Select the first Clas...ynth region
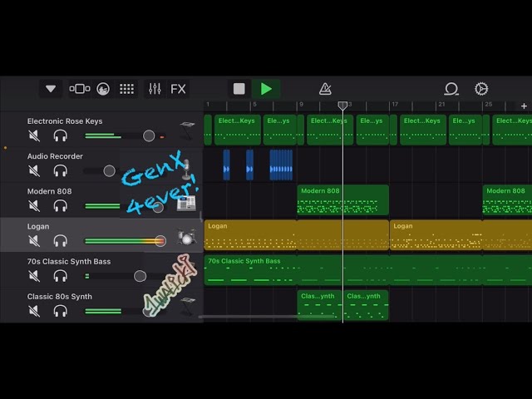Viewport: 532px width, 399px height. click(319, 305)
